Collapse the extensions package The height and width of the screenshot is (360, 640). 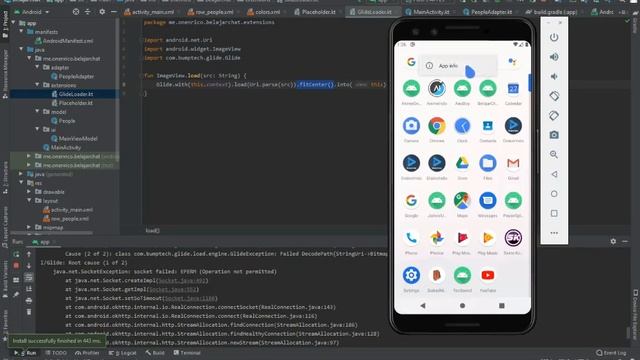(x=37, y=85)
